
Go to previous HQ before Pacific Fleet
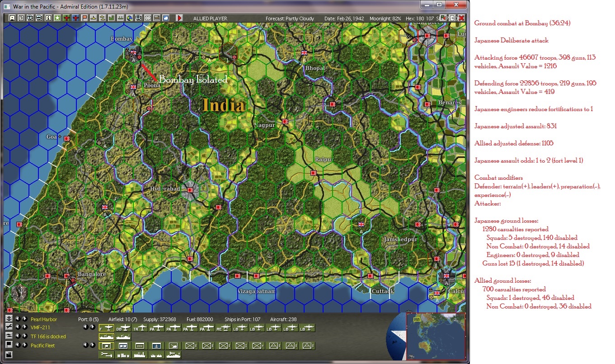pos(18,345)
